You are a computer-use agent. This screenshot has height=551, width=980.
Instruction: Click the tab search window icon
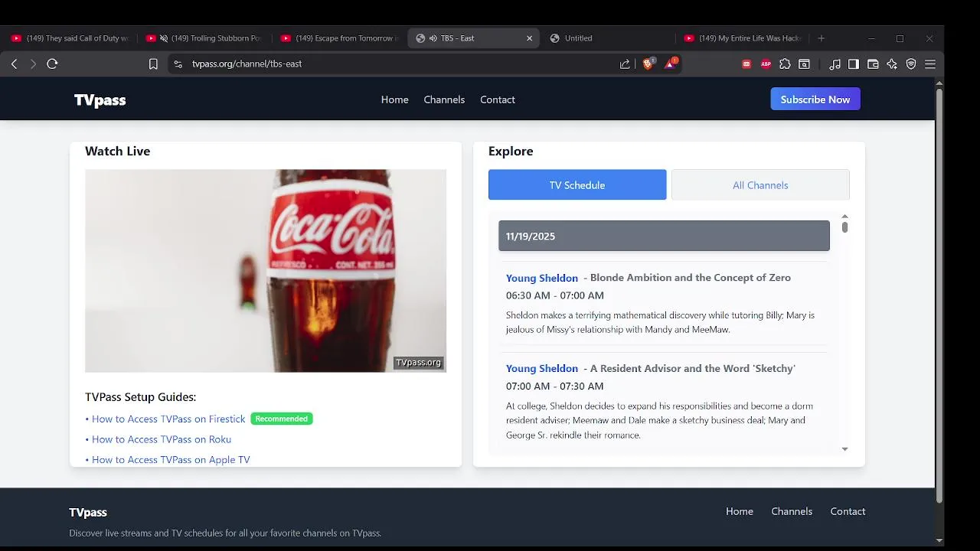(804, 64)
